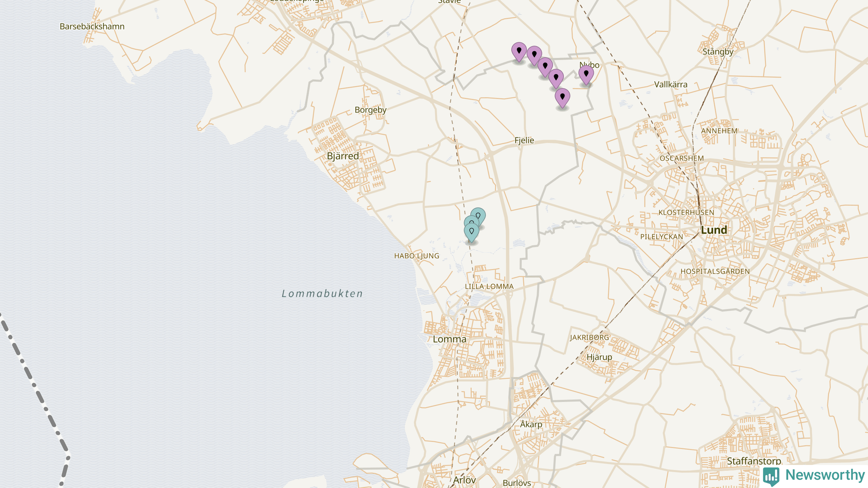Click the third purple marker from the west
This screenshot has width=868, height=488.
[x=545, y=67]
